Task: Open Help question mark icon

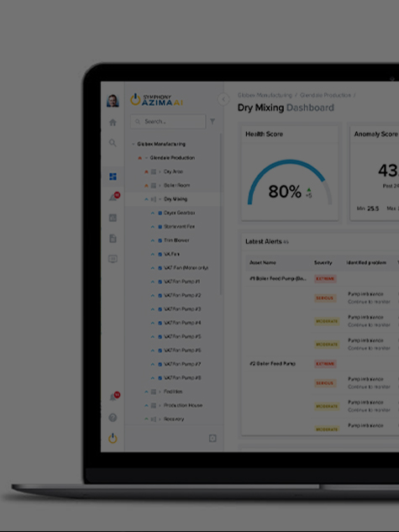Action: 113,418
